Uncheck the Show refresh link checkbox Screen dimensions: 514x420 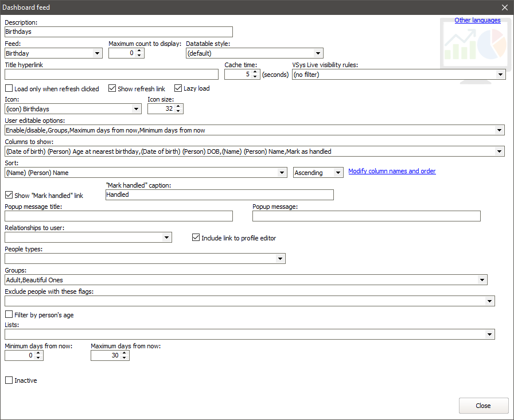point(112,89)
